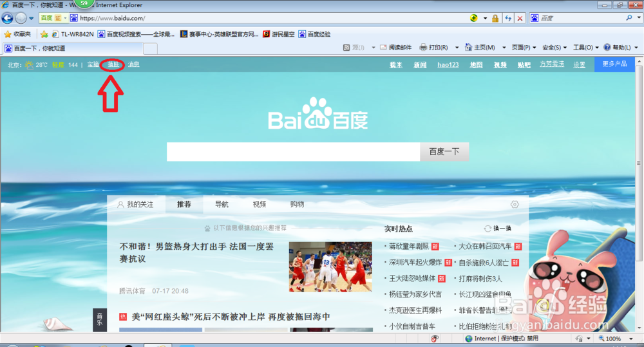
Task: Open the 视频 link in top navigation
Action: click(500, 65)
